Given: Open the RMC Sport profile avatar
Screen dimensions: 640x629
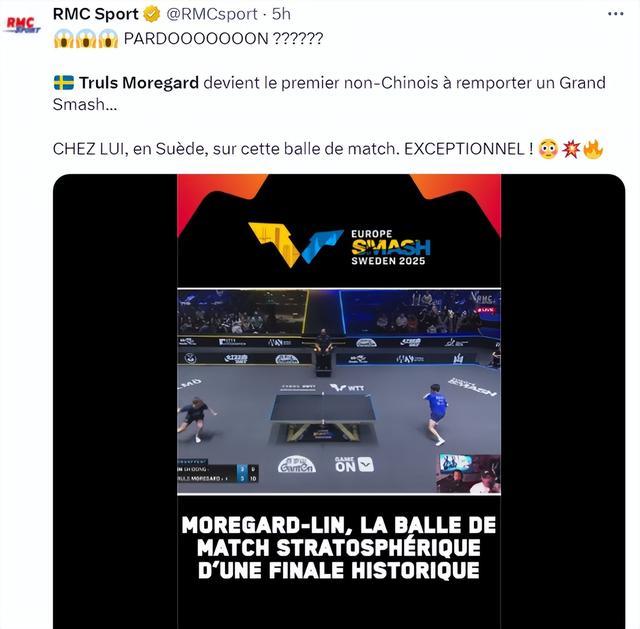Looking at the screenshot, I should point(23,24).
